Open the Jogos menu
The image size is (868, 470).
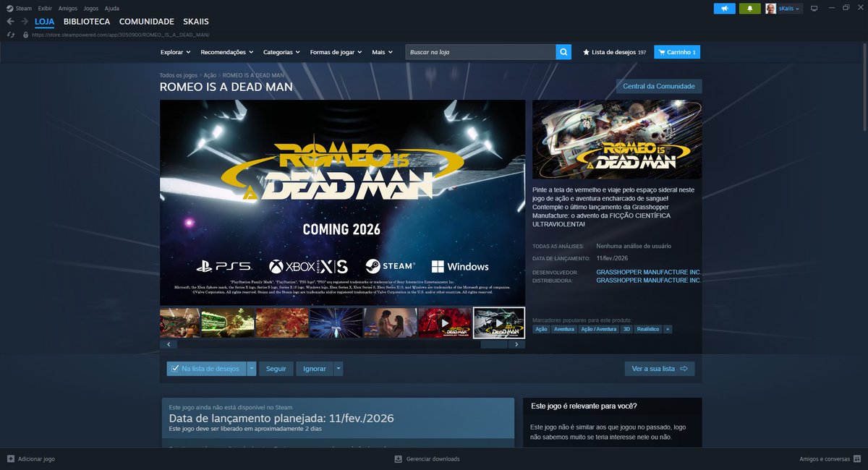coord(91,8)
